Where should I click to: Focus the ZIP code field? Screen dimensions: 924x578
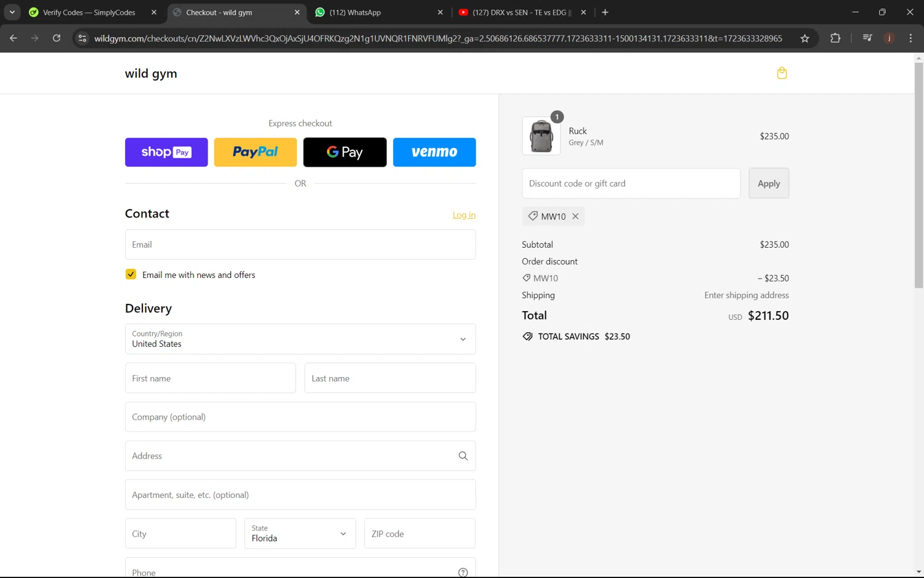(419, 534)
